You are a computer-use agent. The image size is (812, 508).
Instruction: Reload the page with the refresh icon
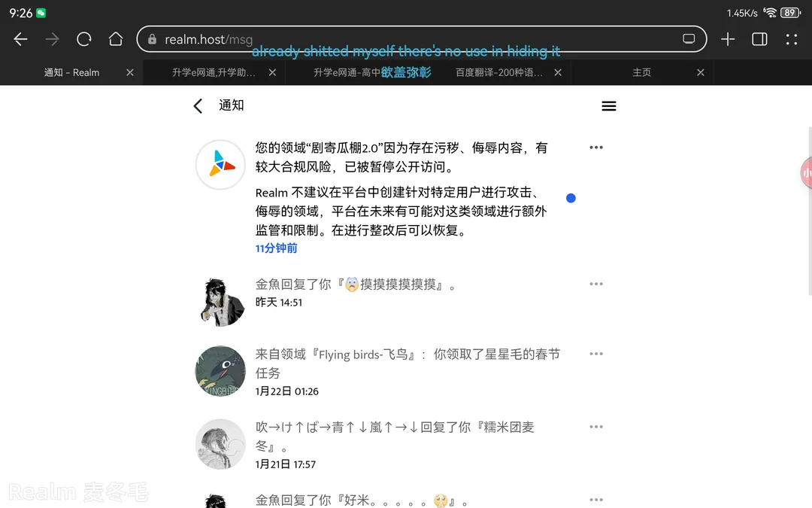[84, 39]
